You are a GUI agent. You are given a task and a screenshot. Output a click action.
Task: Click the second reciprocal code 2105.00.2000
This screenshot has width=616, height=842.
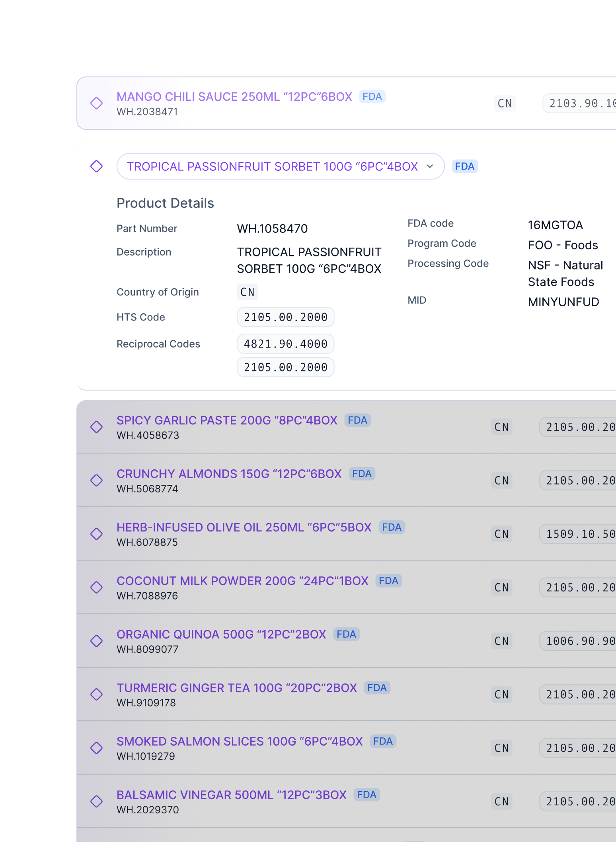[x=285, y=367]
